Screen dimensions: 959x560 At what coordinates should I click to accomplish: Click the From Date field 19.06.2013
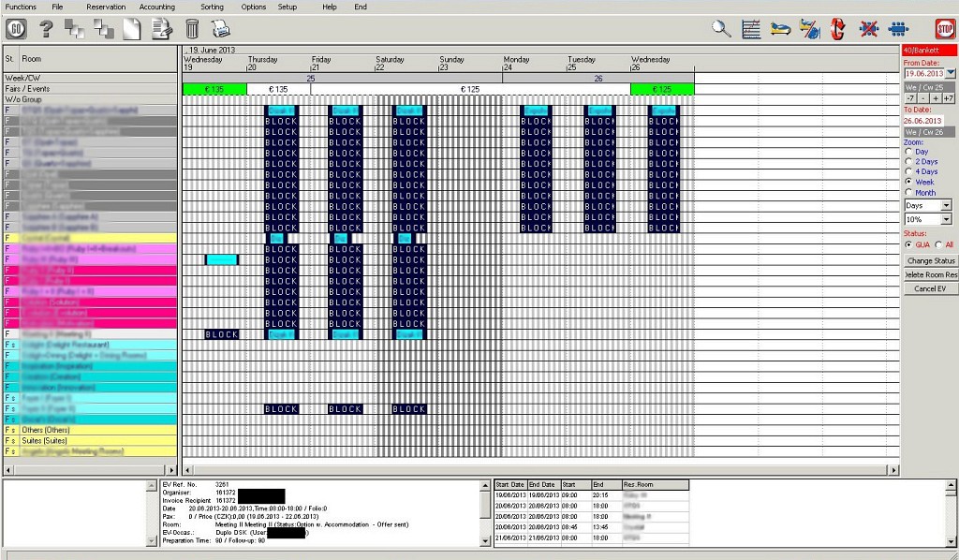[x=924, y=73]
